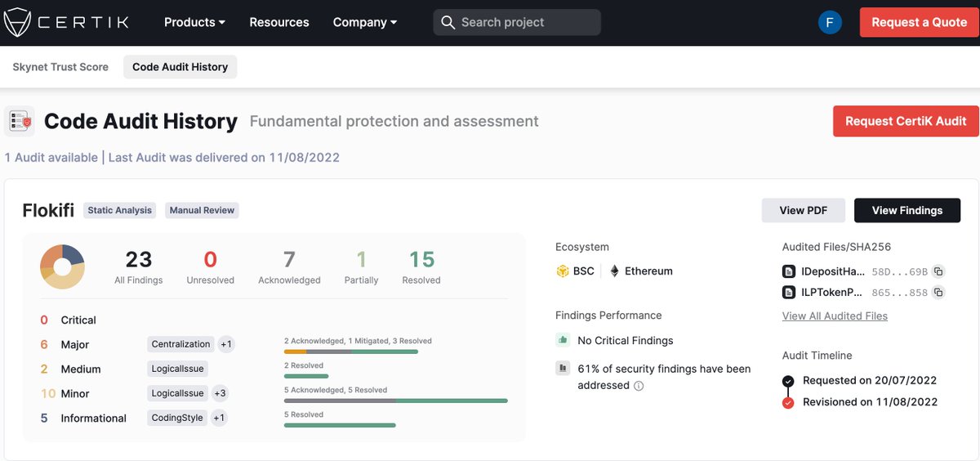Screen dimensions: 980x461
Task: Click the Revisioned timeline check marker
Action: click(788, 402)
